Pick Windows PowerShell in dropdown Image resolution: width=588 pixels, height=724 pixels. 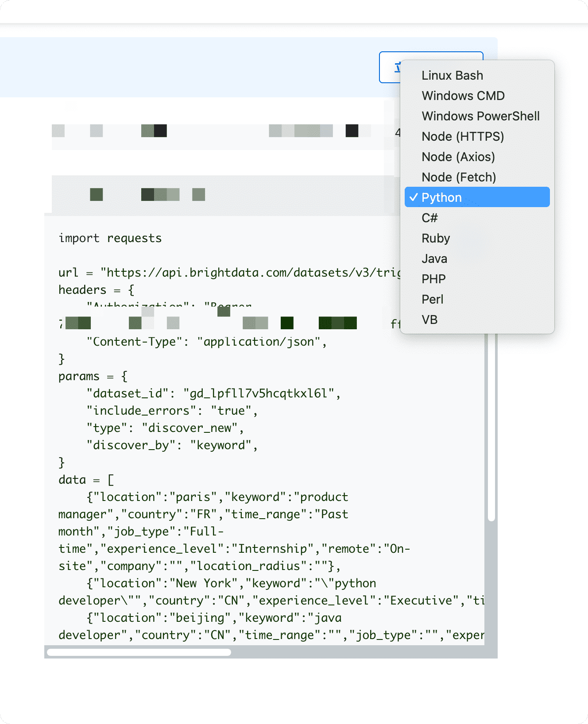477,116
